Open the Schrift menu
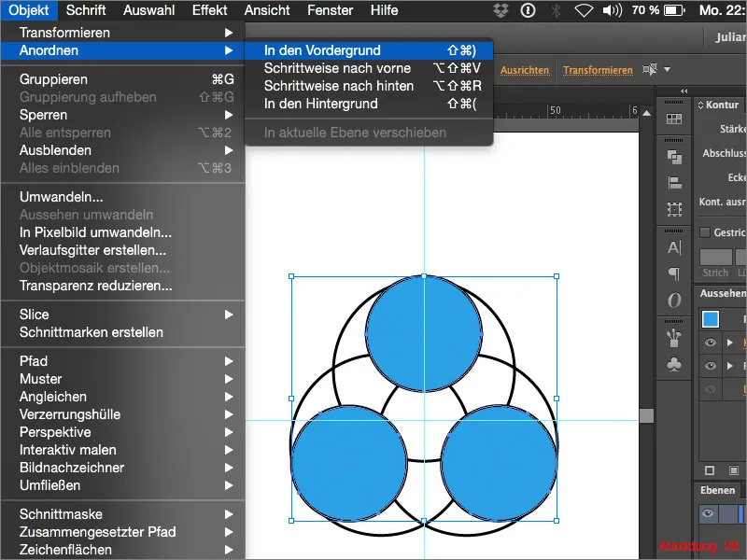The width and height of the screenshot is (747, 560). [86, 10]
